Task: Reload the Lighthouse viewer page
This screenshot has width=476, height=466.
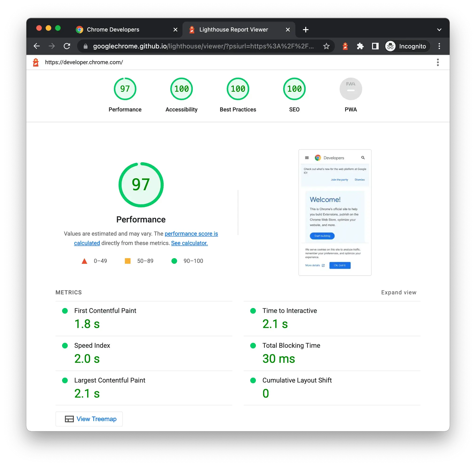Action: coord(67,46)
